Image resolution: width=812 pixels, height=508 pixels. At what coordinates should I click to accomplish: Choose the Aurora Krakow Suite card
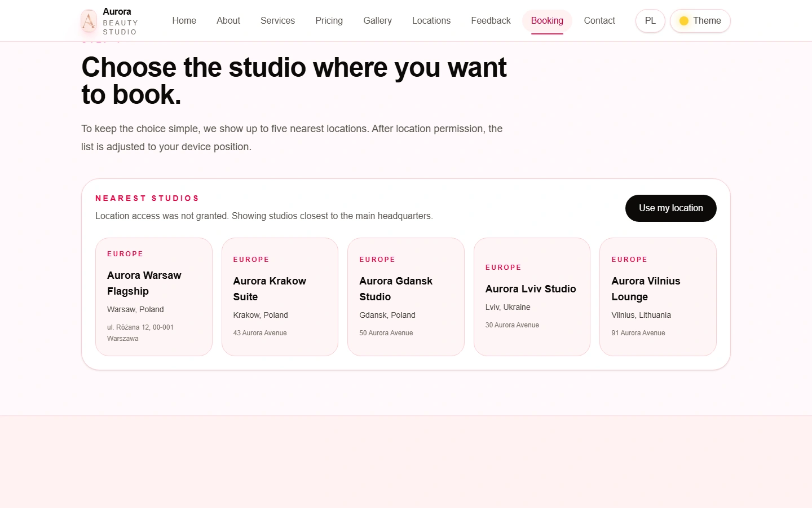tap(280, 297)
